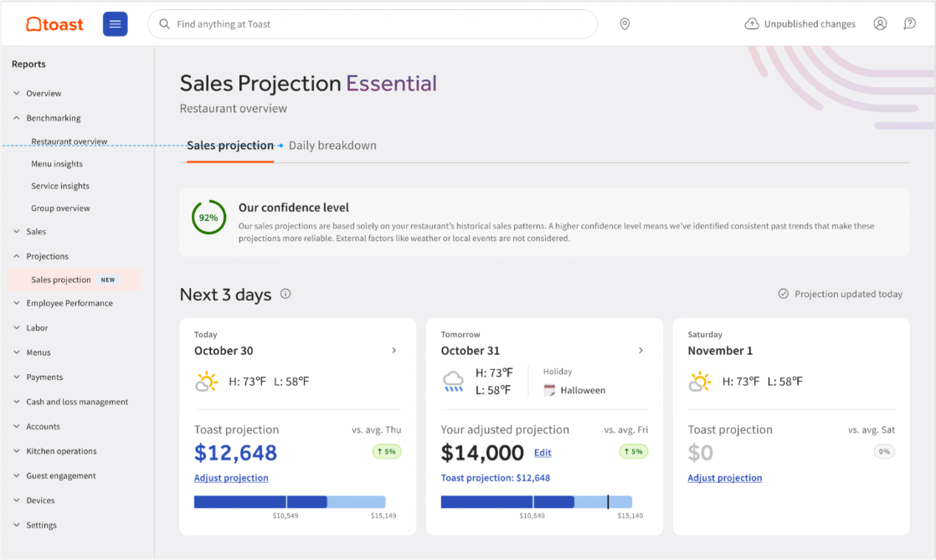Expand the Sales section in sidebar
The height and width of the screenshot is (560, 936).
(17, 232)
